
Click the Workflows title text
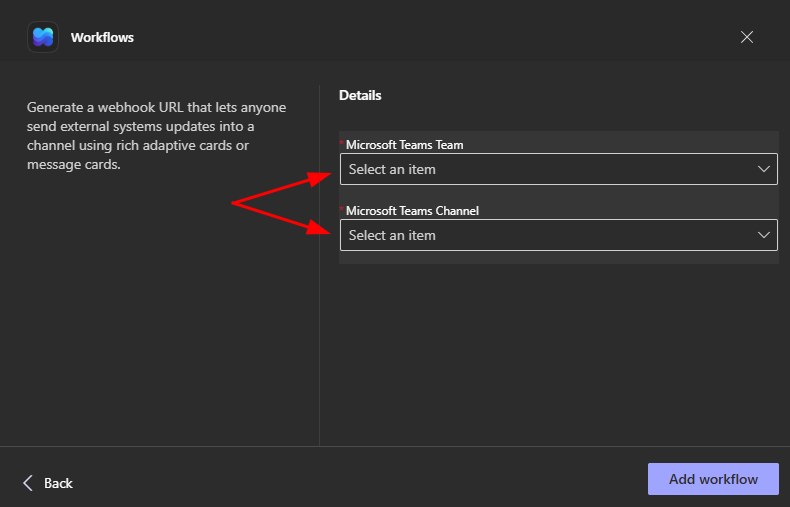102,37
